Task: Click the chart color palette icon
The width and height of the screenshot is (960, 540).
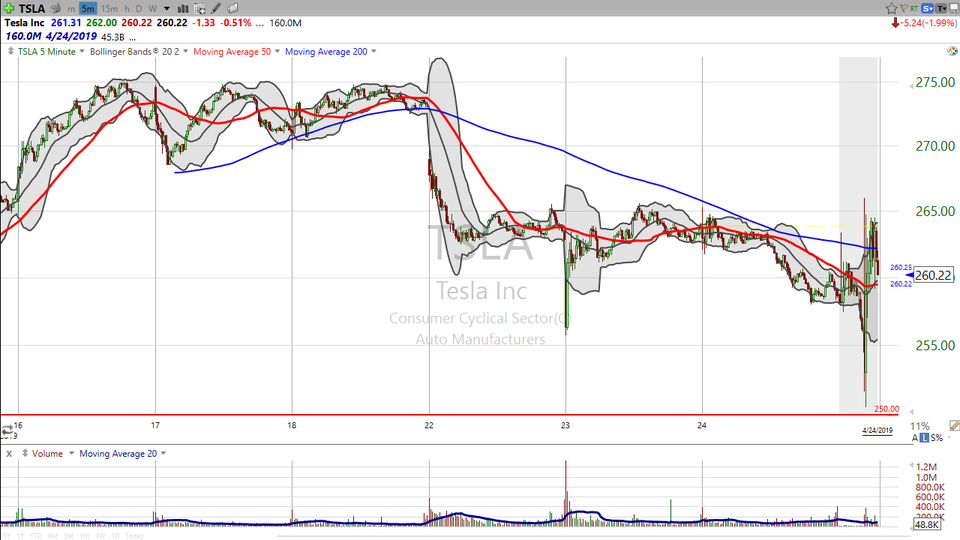Action: [x=952, y=51]
